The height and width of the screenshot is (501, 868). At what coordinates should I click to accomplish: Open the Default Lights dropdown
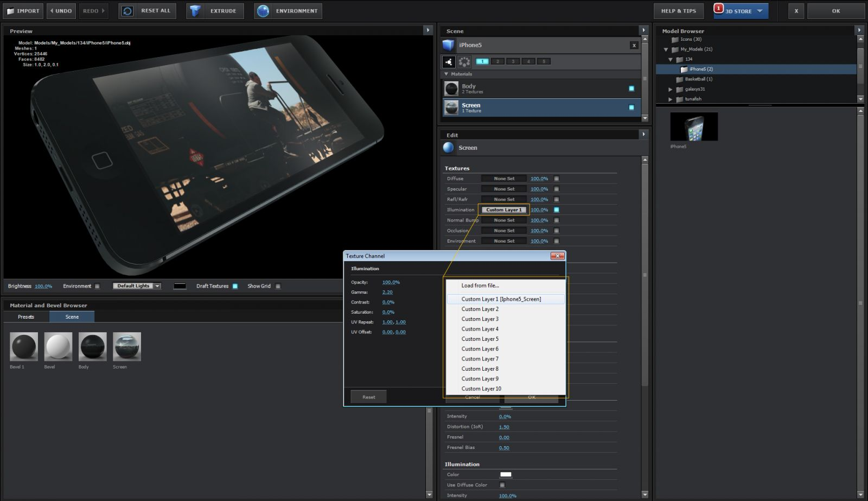click(x=137, y=286)
